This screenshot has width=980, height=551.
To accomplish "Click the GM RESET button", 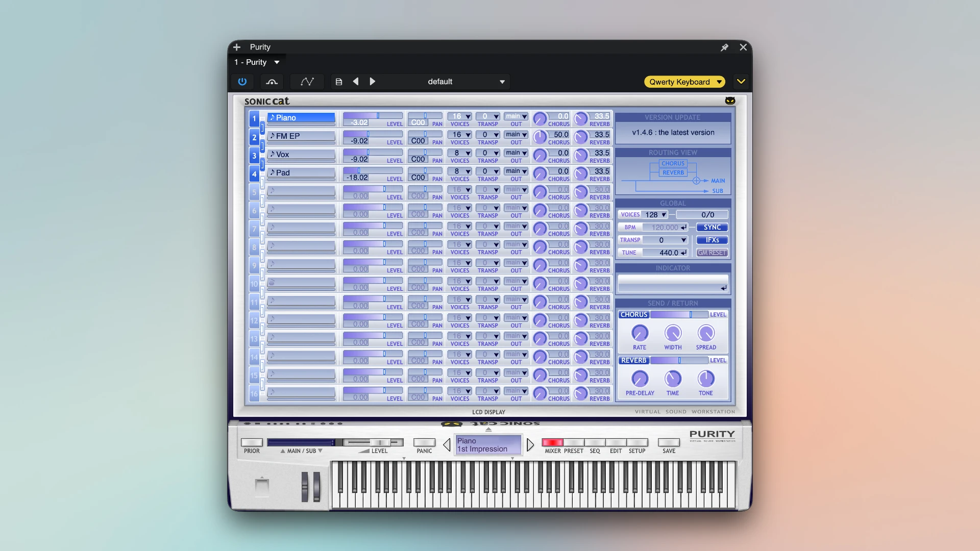I will pos(712,253).
